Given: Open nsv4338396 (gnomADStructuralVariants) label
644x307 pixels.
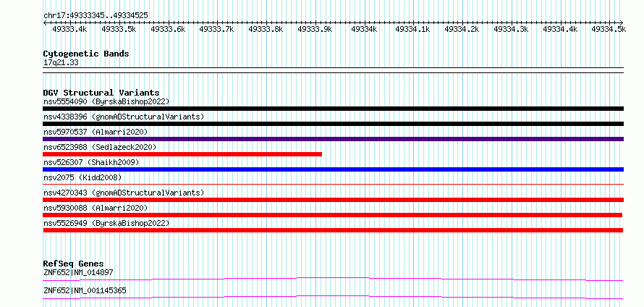Looking at the screenshot, I should point(124,117).
